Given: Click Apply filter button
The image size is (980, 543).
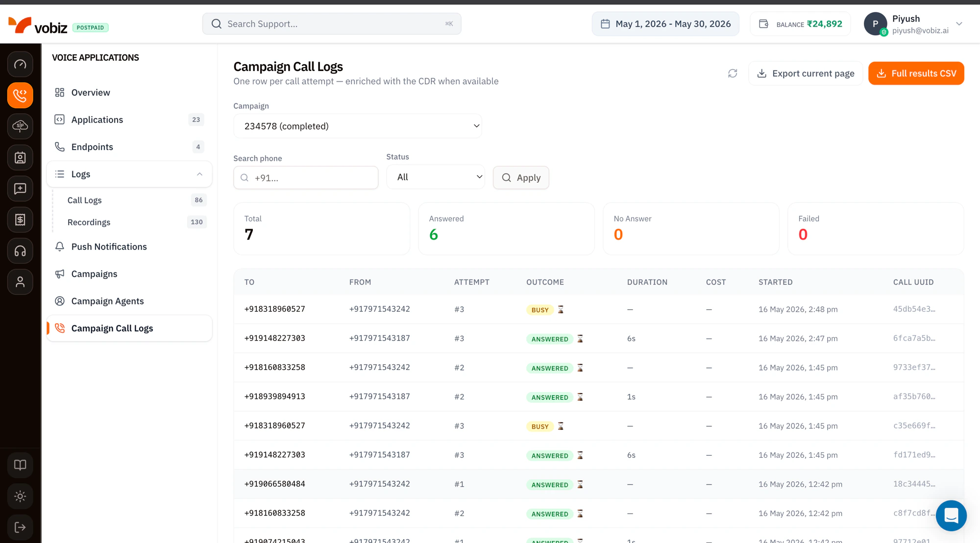Looking at the screenshot, I should point(521,177).
